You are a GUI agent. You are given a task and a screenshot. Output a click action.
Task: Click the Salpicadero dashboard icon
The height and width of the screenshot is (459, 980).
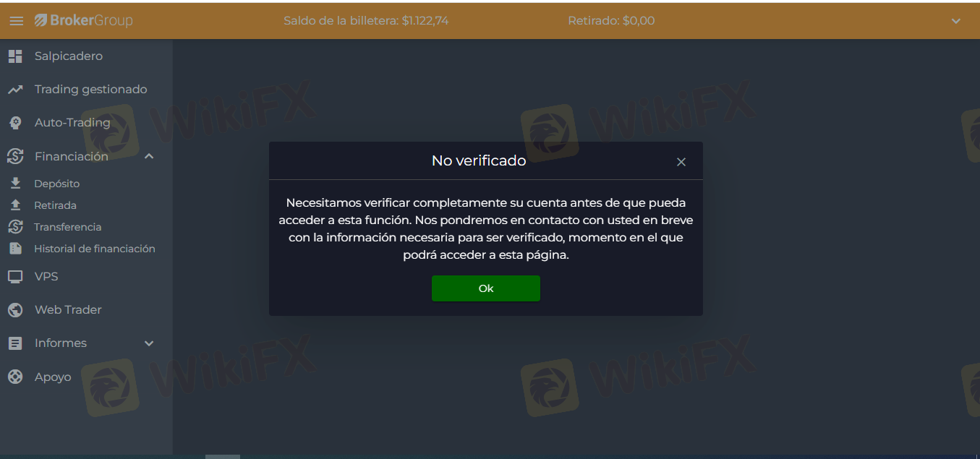(x=15, y=56)
